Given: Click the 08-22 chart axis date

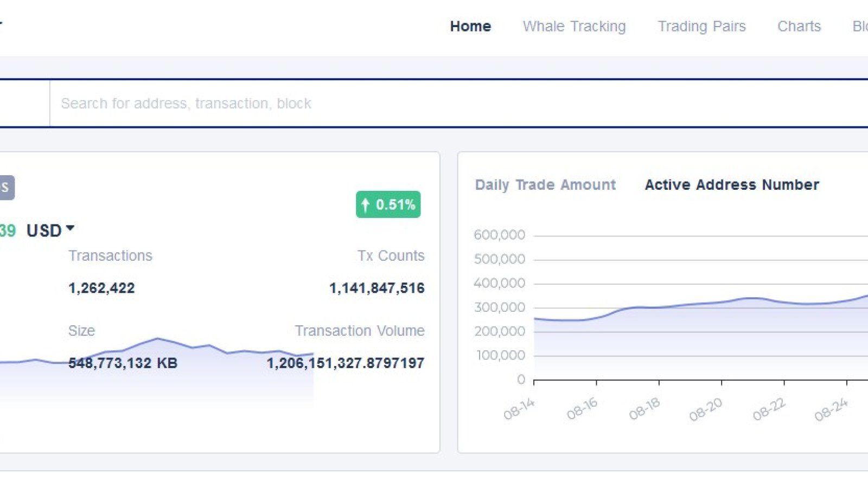Looking at the screenshot, I should (769, 409).
